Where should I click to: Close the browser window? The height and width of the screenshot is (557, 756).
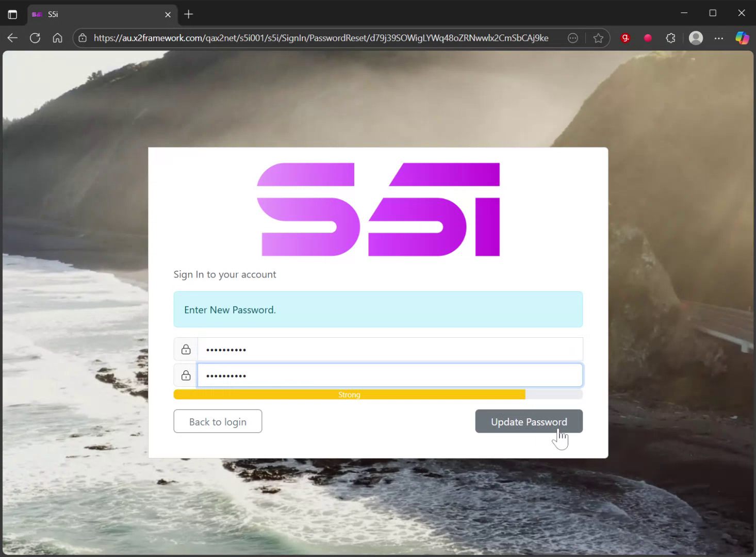pos(742,13)
